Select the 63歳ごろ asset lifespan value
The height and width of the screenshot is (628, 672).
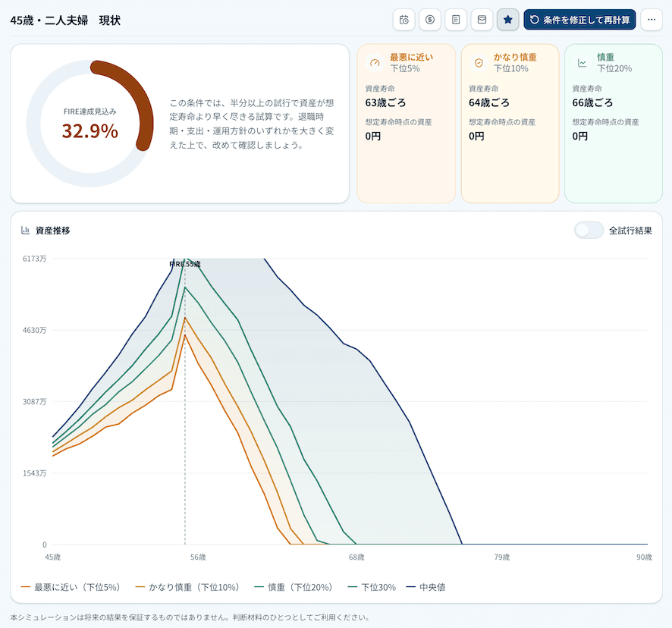[385, 103]
